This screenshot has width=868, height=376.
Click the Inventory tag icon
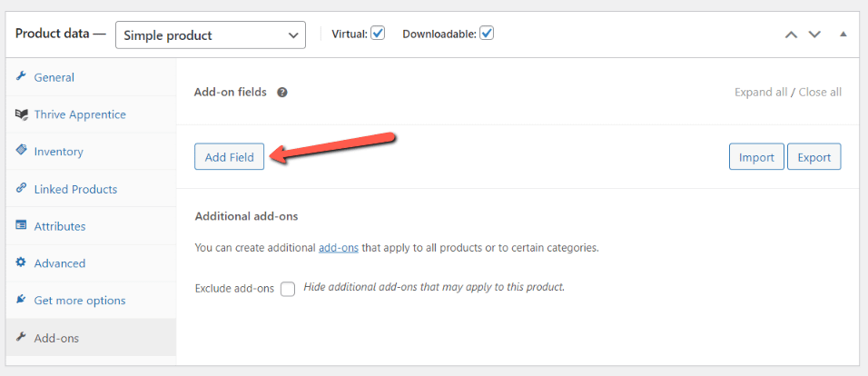[21, 151]
